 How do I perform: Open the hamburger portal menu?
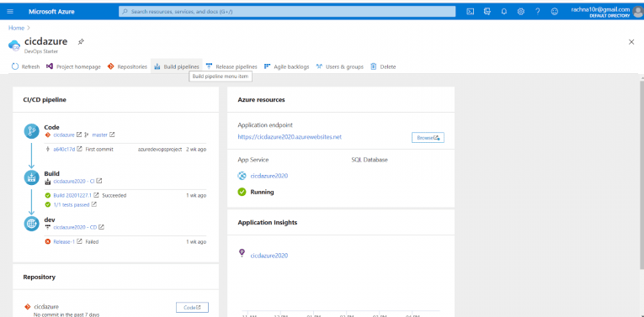click(x=10, y=12)
